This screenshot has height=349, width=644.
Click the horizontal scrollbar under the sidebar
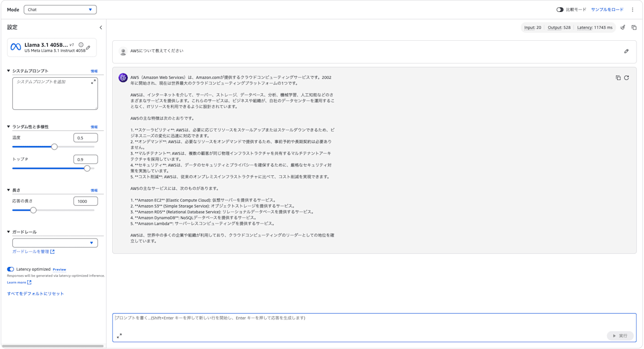(x=53, y=346)
